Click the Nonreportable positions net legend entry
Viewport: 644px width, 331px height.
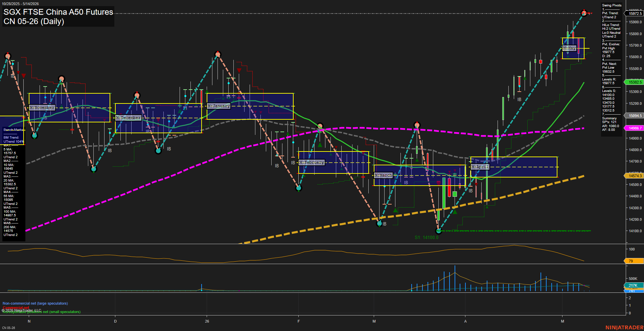point(42,312)
